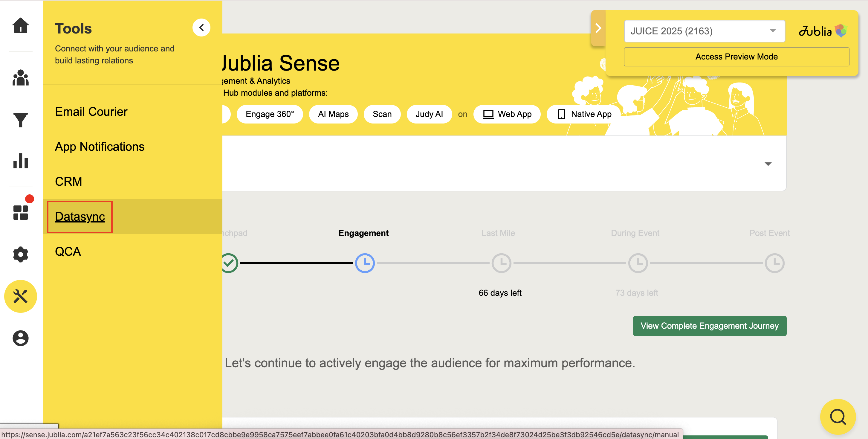Click the magnifier search floating button
This screenshot has width=868, height=439.
click(x=838, y=417)
